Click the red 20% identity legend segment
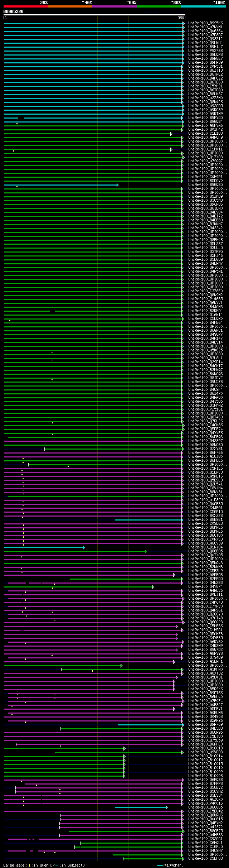 [x=25, y=6]
